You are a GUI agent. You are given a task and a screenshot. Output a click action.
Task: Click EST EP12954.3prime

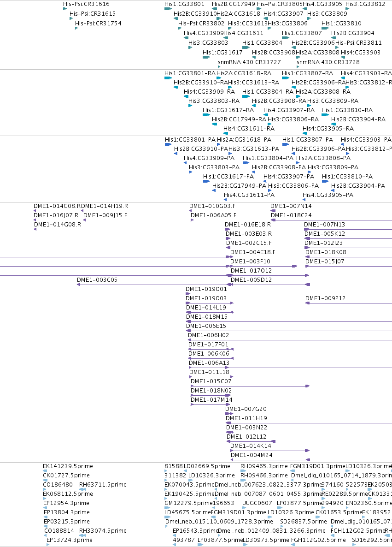click(66, 503)
